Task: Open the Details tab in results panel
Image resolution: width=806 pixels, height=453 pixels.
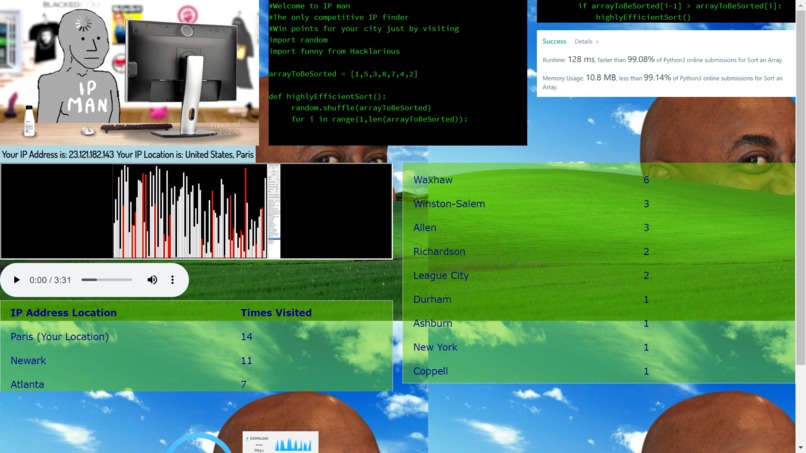Action: pyautogui.click(x=586, y=42)
